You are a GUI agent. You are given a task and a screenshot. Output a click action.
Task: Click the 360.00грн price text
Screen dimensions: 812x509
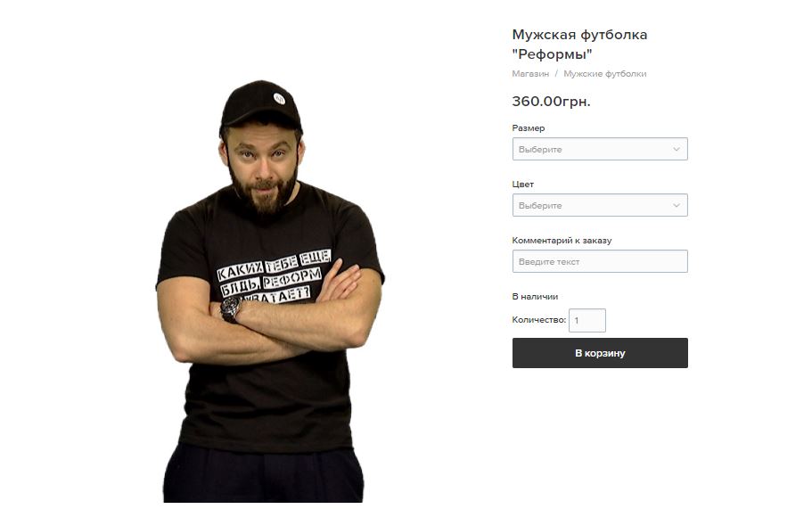(551, 101)
